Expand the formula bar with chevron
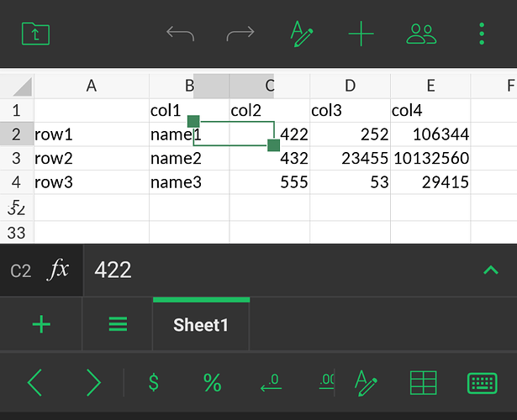This screenshot has height=420, width=517. coord(490,270)
